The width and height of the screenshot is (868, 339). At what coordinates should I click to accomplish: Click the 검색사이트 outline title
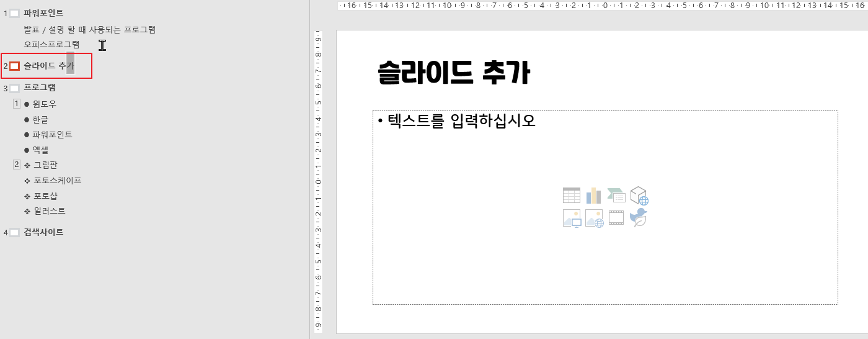(x=43, y=232)
